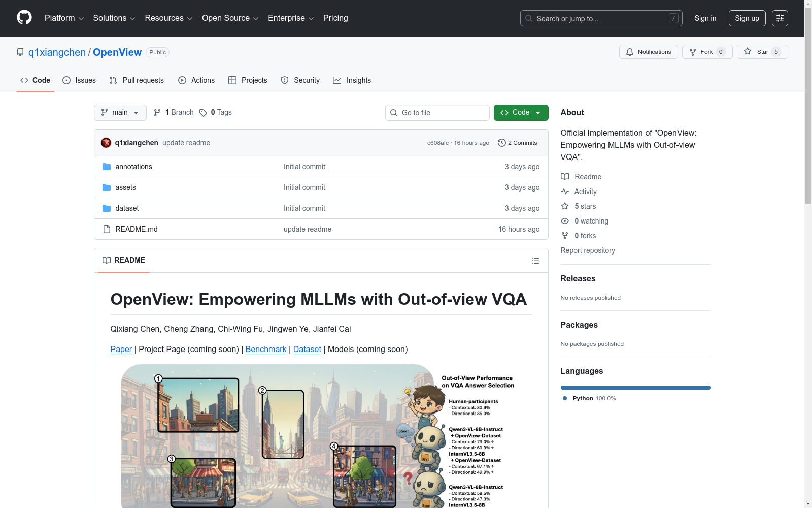Switch to the Actions tab
The width and height of the screenshot is (812, 508).
coord(196,80)
